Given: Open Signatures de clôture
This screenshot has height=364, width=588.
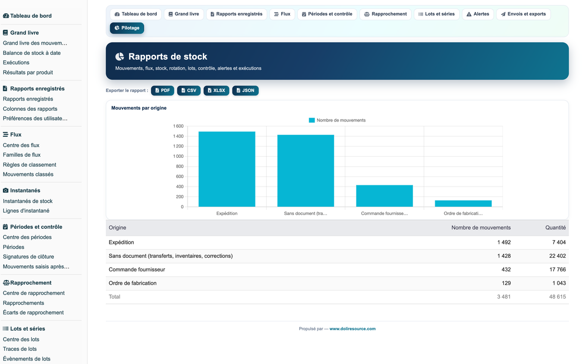Looking at the screenshot, I should 28,257.
